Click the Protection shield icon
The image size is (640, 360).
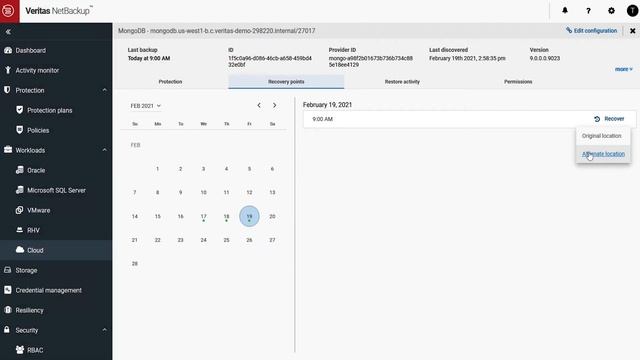click(7, 90)
